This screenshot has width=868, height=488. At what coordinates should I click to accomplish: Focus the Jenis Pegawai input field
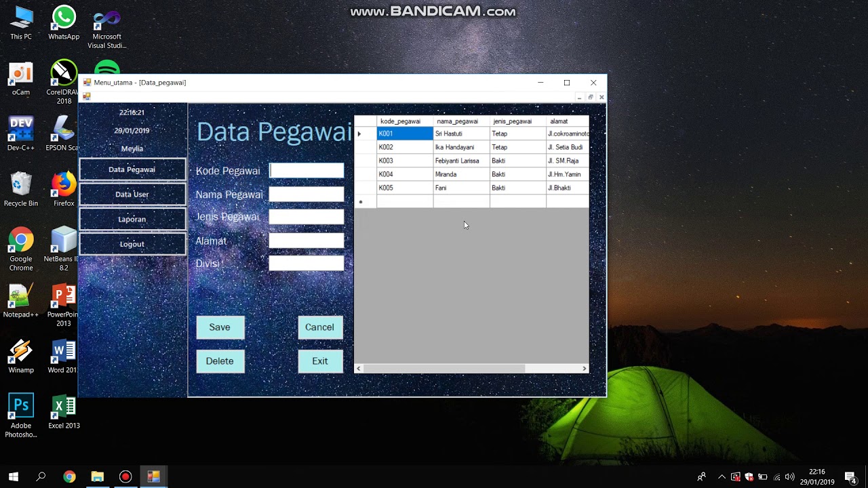[307, 217]
